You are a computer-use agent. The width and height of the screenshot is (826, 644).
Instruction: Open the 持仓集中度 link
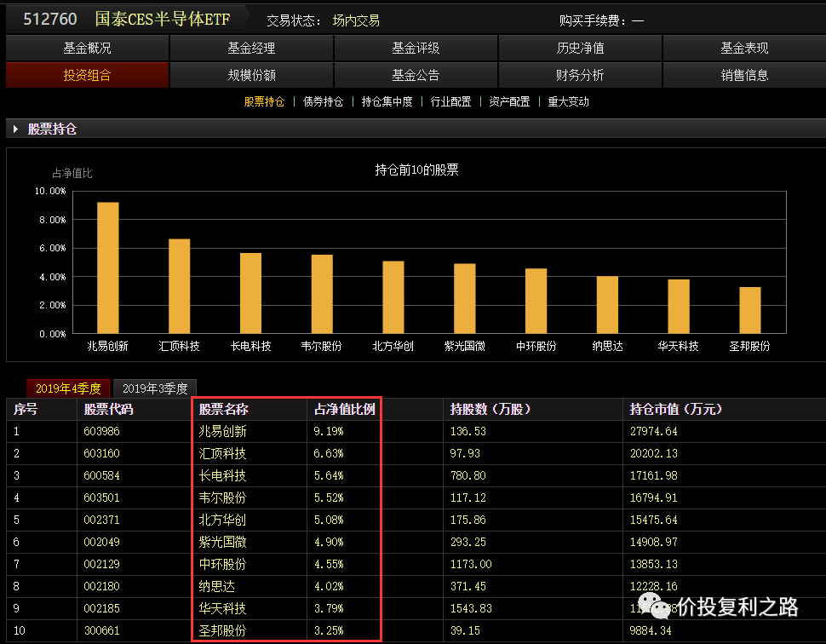(387, 101)
